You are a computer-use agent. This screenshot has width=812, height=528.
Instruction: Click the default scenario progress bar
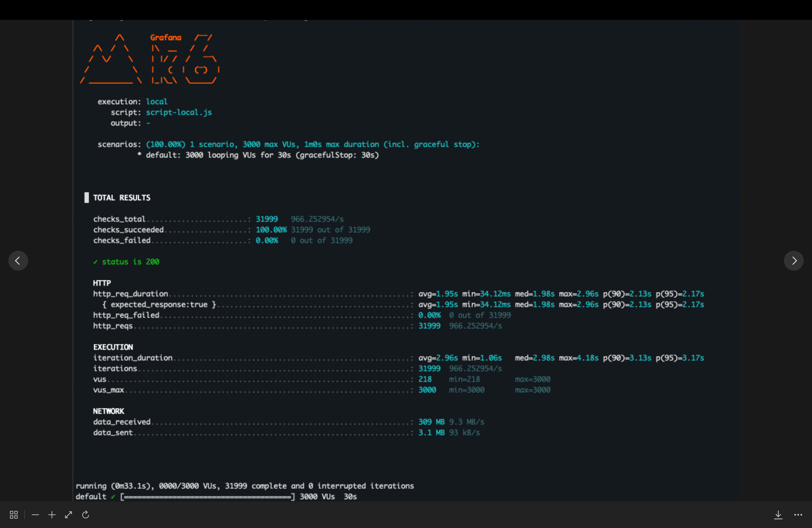point(207,497)
